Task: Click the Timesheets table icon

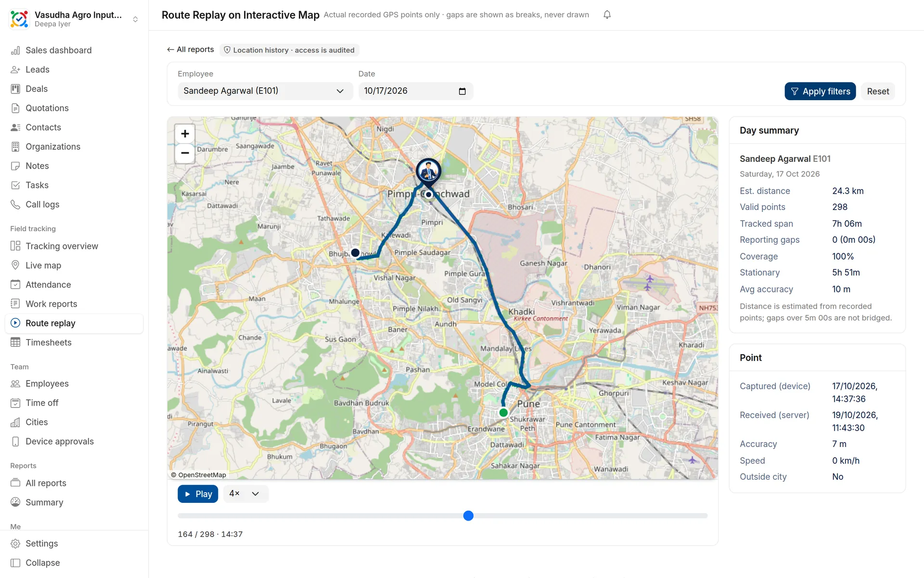Action: click(x=15, y=342)
